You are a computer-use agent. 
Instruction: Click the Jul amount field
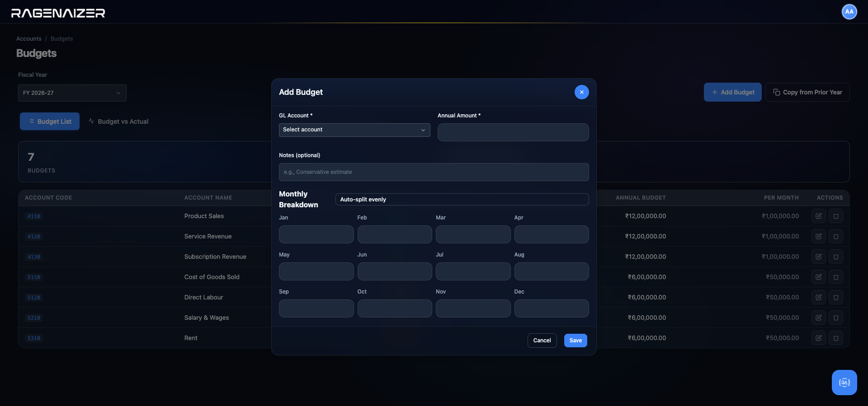click(473, 271)
